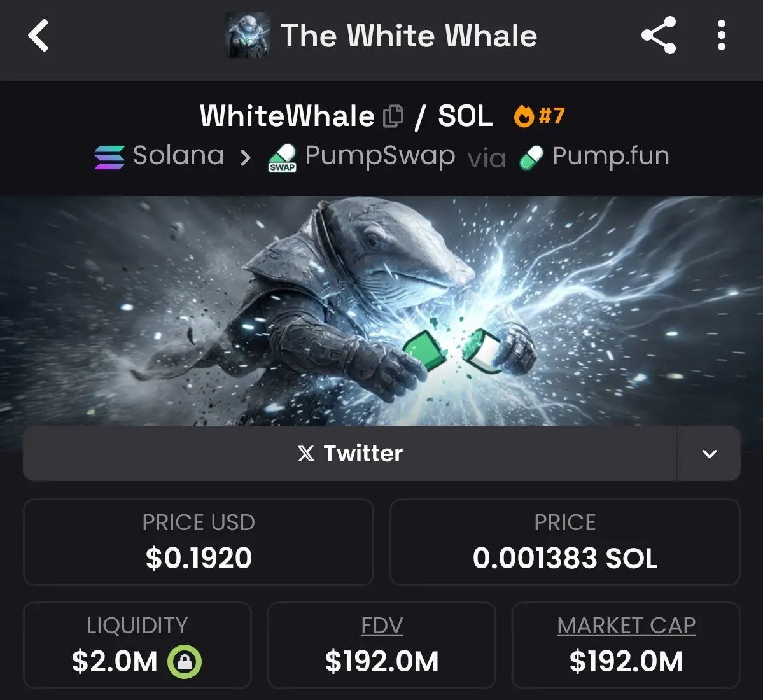
Task: Select the Solana chain link
Action: [159, 157]
